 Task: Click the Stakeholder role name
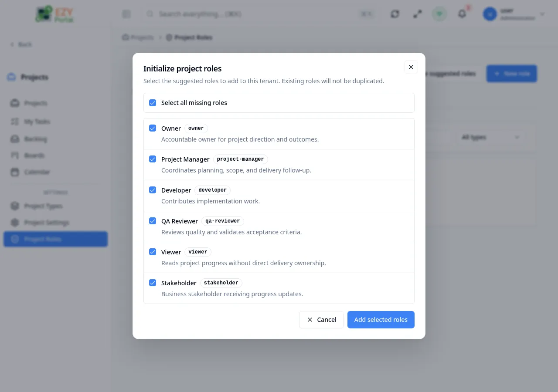coord(179,283)
